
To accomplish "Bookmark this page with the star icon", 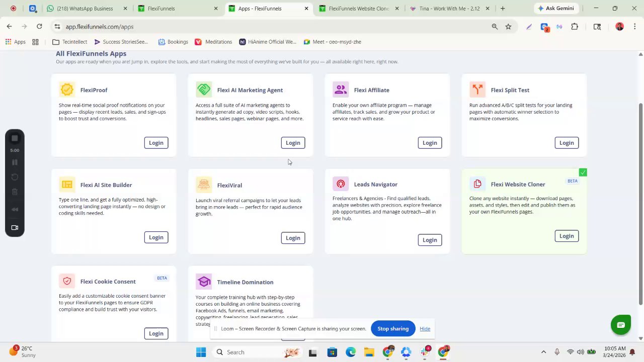I will (508, 27).
